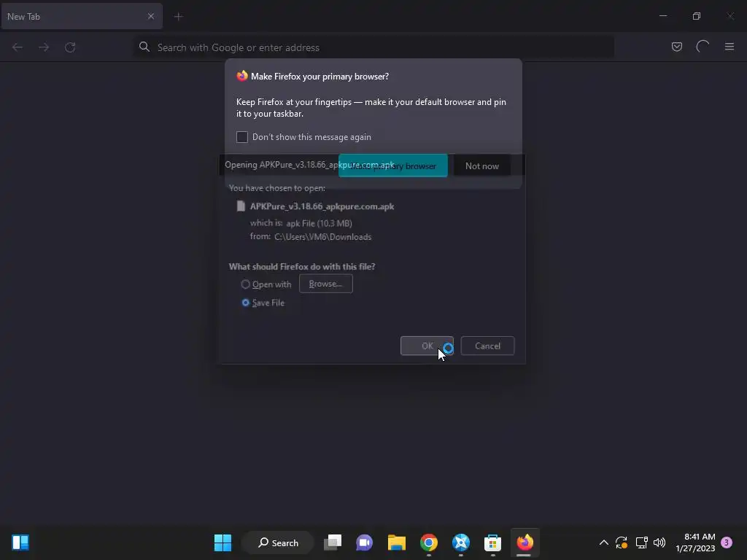Show hidden system tray icons
The width and height of the screenshot is (747, 560).
coord(603,542)
